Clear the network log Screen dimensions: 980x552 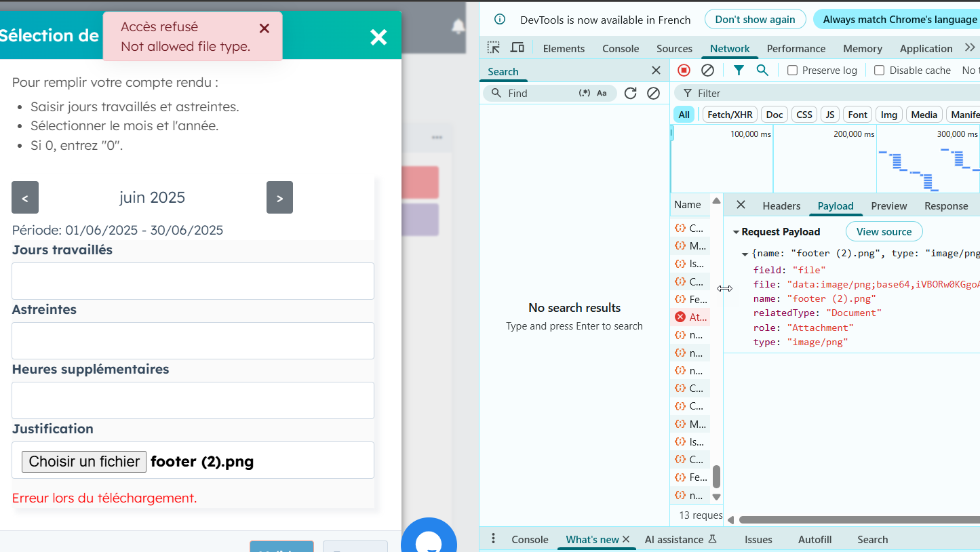707,70
